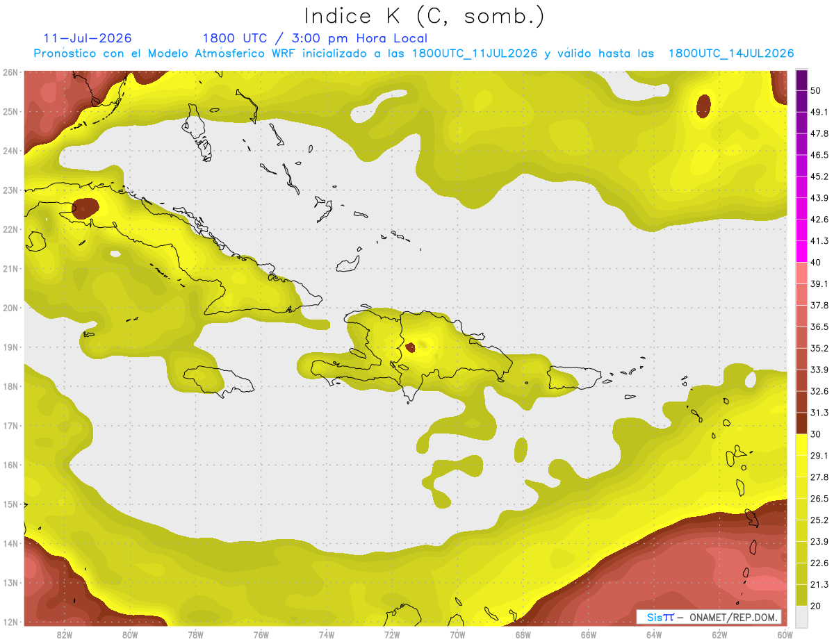The image size is (834, 644).
Task: Click the "20" colorbar label
Action: pyautogui.click(x=817, y=606)
